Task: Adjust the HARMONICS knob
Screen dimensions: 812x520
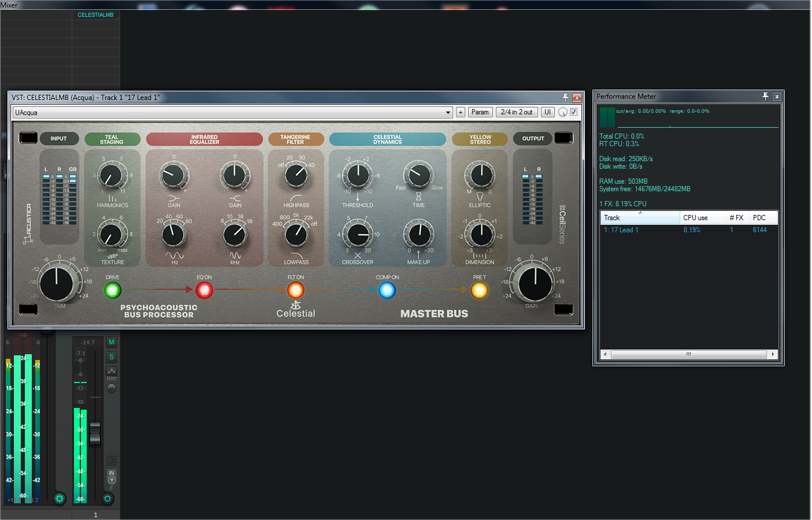Action: point(112,176)
